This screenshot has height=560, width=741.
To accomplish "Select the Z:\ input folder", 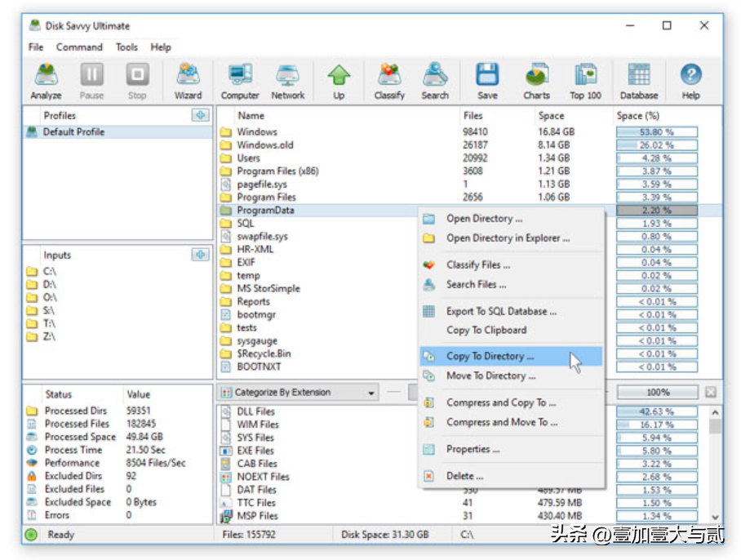I will click(41, 336).
